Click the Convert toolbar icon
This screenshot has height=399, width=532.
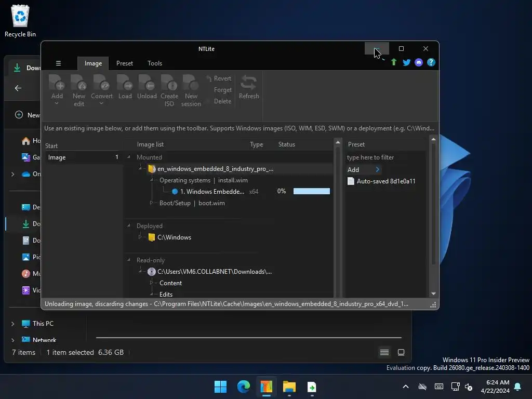101,83
